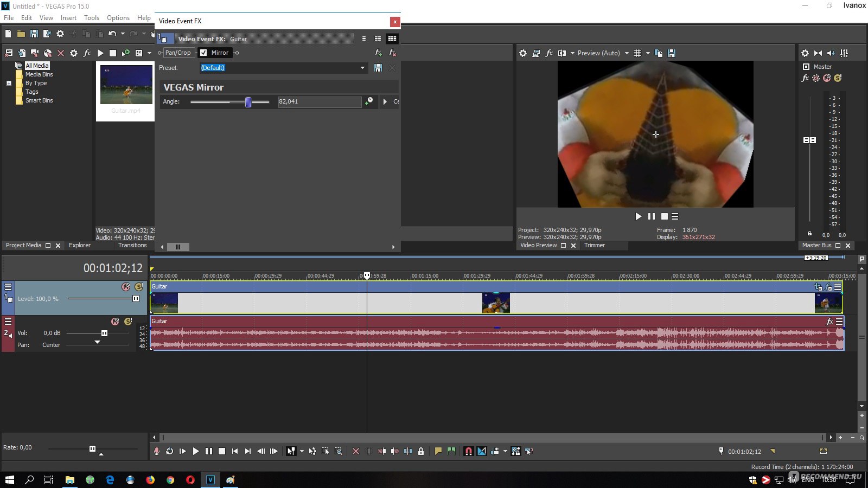Solo the Guitar audio track
Screen dimensions: 868x488
coord(128,322)
